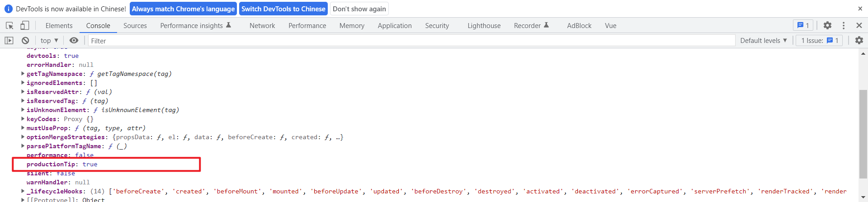Open DevTools settings gear icon
The height and width of the screenshot is (202, 868).
(827, 25)
